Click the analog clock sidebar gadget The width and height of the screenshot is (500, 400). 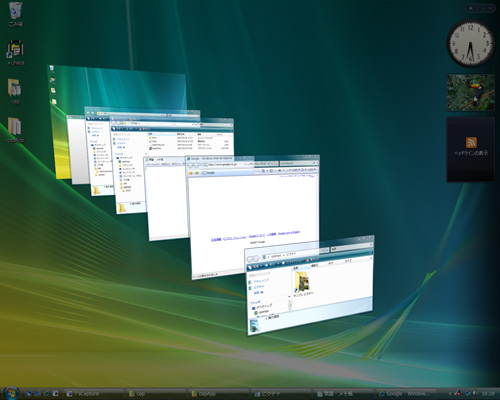point(471,43)
